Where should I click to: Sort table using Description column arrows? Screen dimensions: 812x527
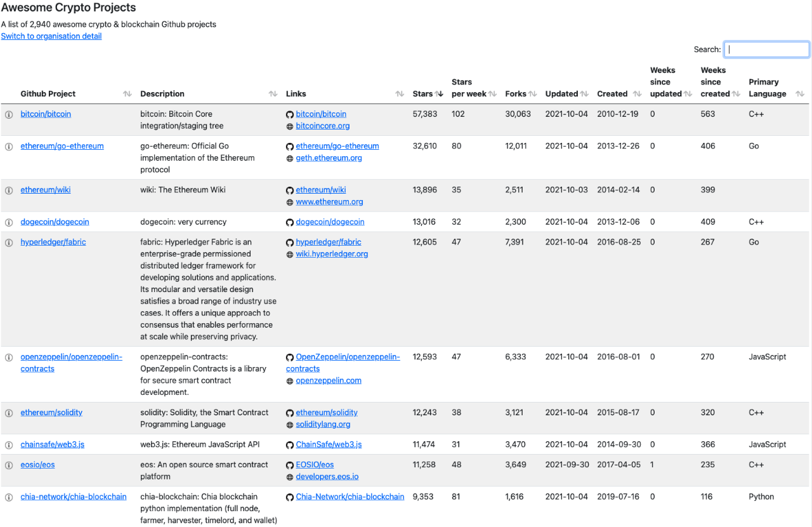tap(273, 94)
